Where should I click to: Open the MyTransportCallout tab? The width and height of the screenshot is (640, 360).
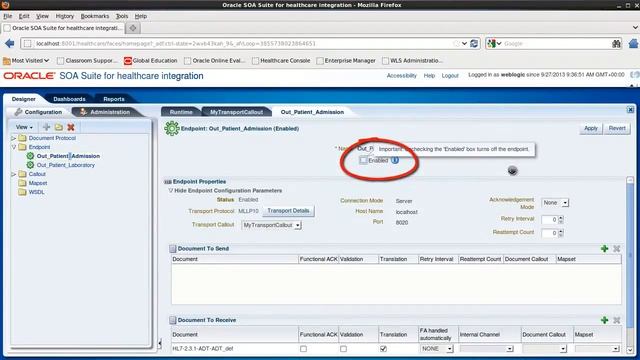click(236, 112)
